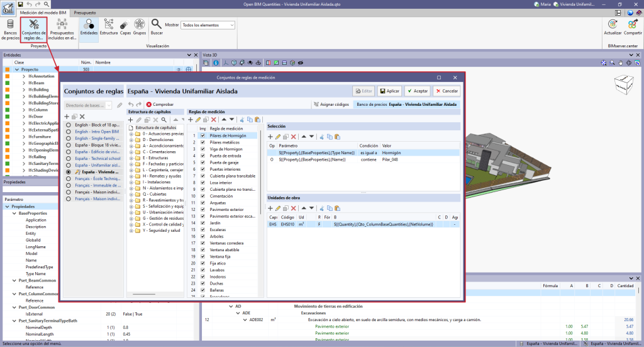The image size is (644, 347).
Task: Click the Aceptar button
Action: tap(417, 91)
